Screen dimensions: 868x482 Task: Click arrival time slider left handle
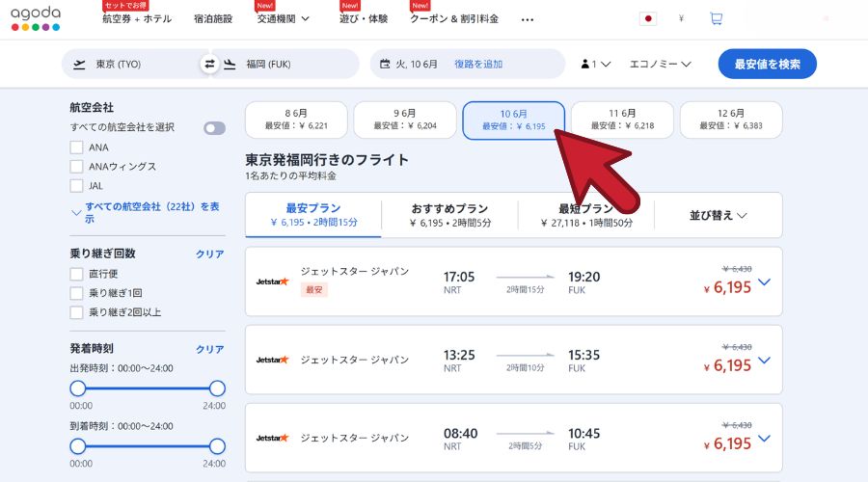coord(78,446)
